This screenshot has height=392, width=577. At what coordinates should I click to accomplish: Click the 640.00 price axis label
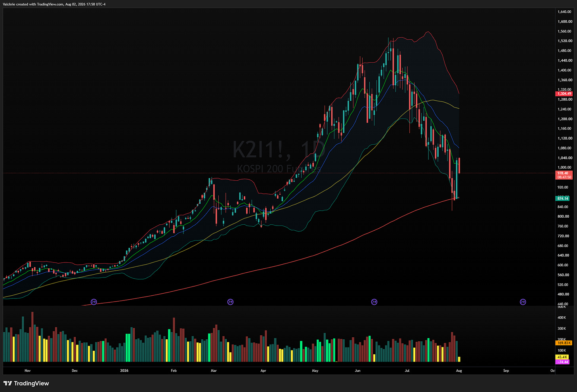coord(563,255)
